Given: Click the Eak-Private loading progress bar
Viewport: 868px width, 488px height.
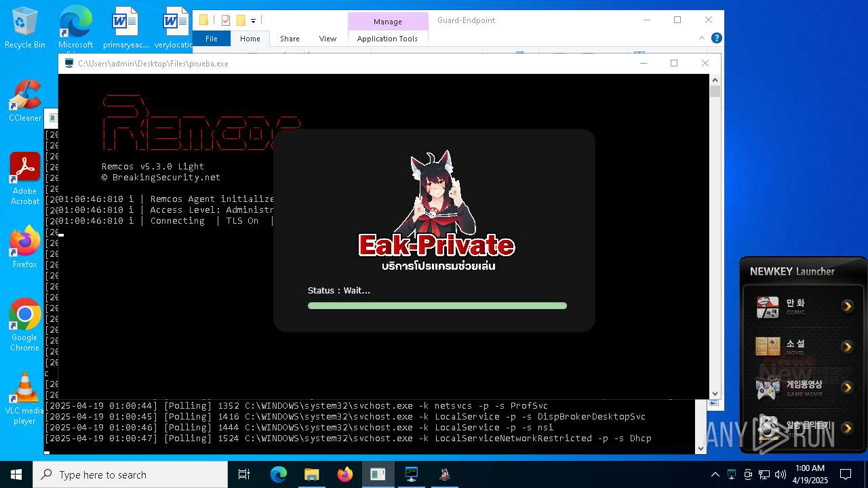Looking at the screenshot, I should (x=437, y=306).
